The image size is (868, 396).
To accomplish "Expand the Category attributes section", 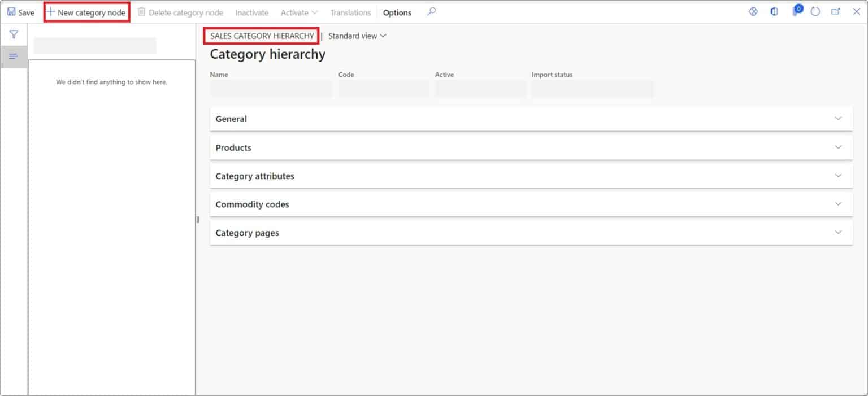I will click(x=531, y=176).
